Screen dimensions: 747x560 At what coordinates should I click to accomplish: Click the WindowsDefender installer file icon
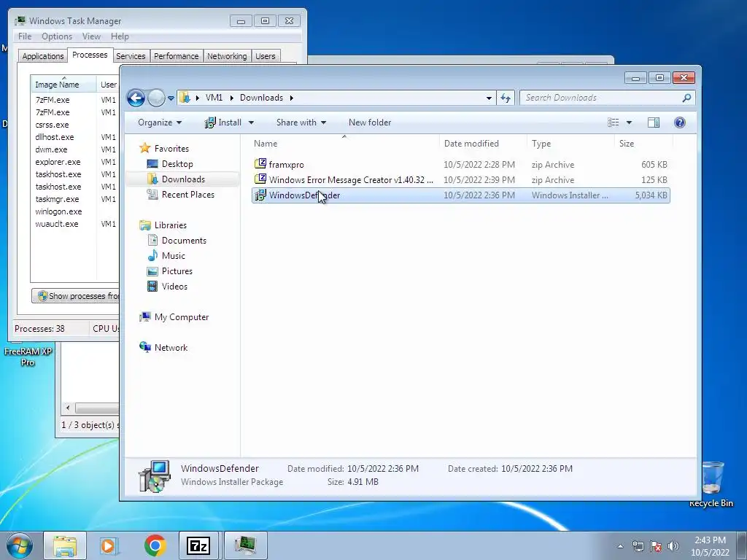260,195
